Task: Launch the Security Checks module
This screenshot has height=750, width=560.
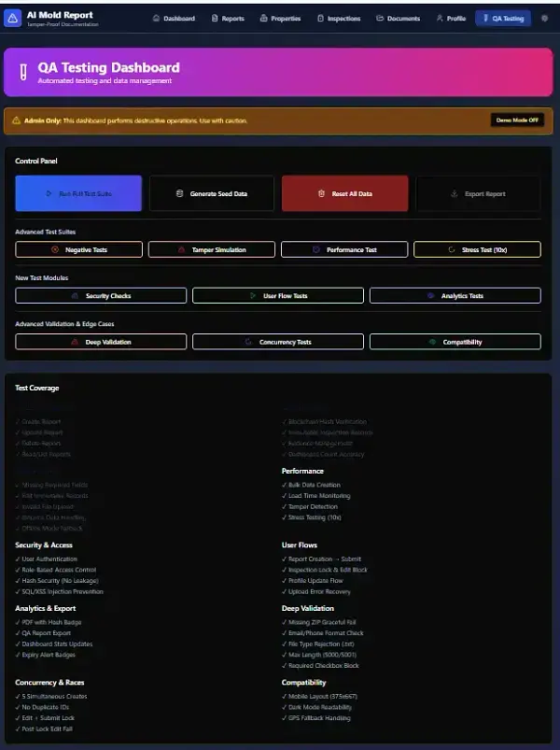Action: coord(101,295)
